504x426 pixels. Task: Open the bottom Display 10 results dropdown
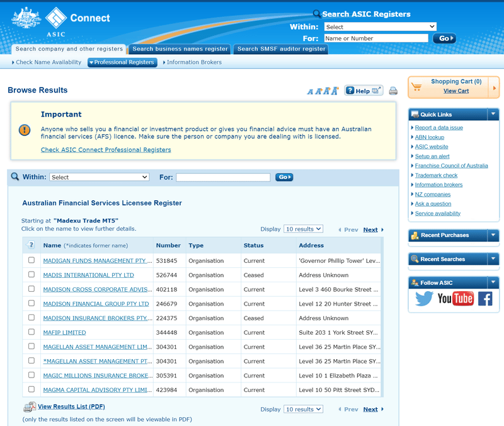click(x=303, y=409)
